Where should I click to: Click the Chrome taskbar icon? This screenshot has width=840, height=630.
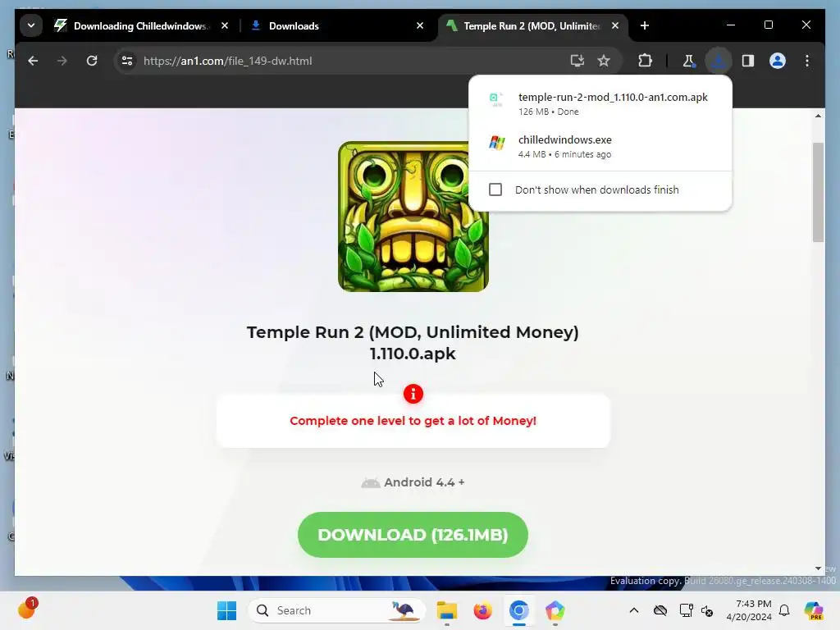point(518,610)
